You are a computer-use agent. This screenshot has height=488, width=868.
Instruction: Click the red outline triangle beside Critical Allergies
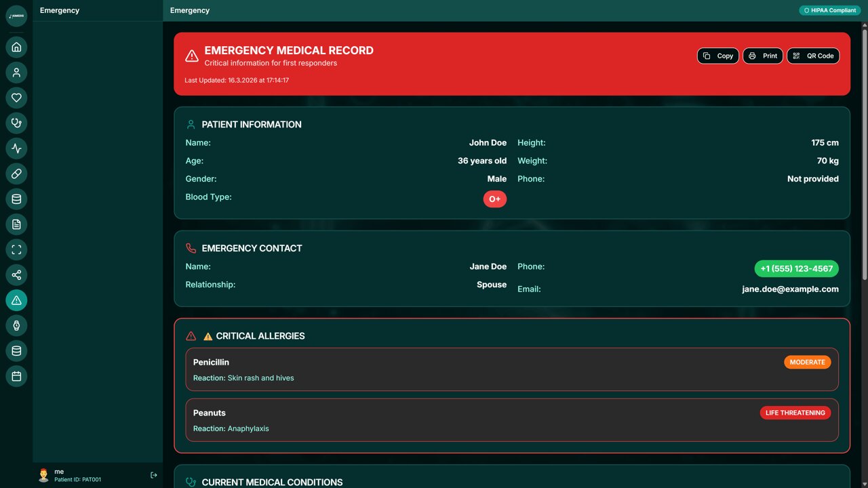191,336
